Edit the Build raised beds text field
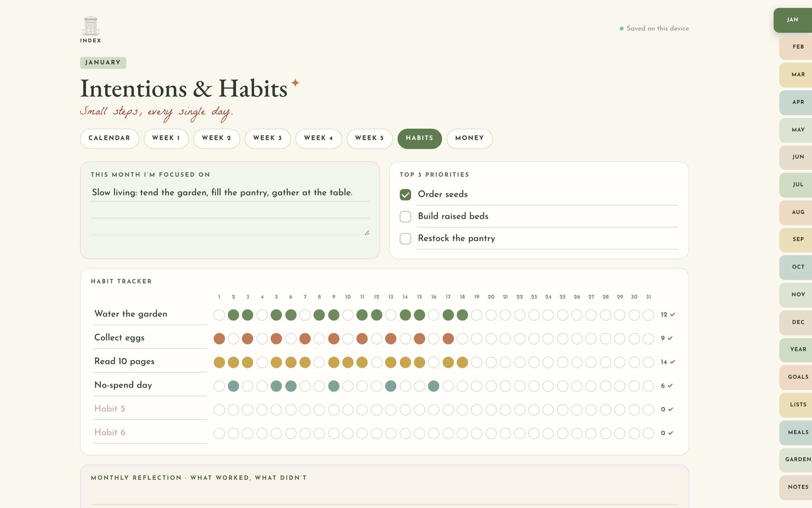812x508 pixels. click(548, 216)
